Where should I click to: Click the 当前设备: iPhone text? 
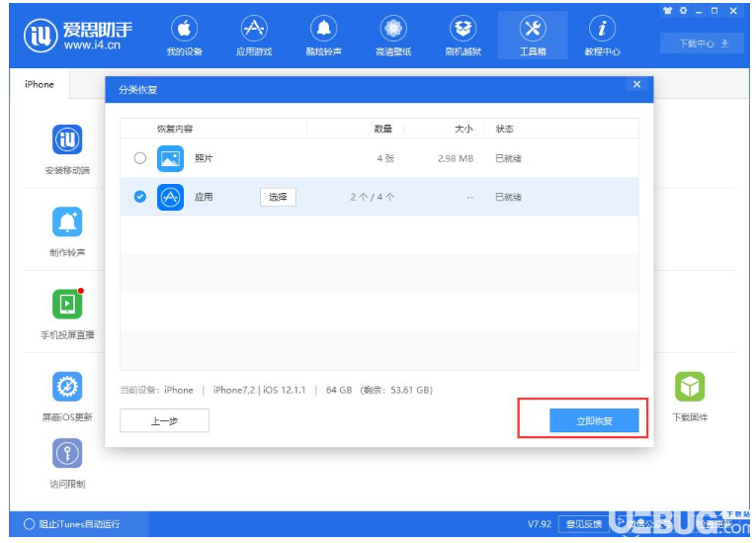[157, 390]
